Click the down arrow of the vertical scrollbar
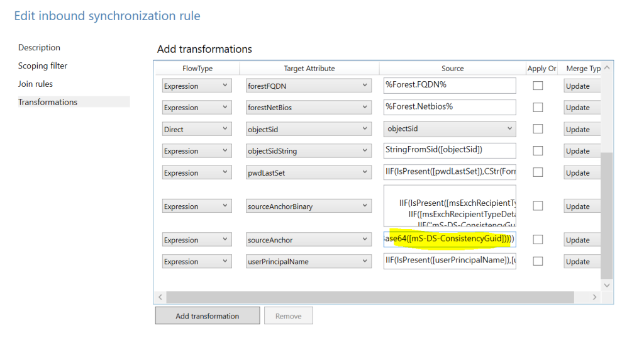 (x=607, y=285)
